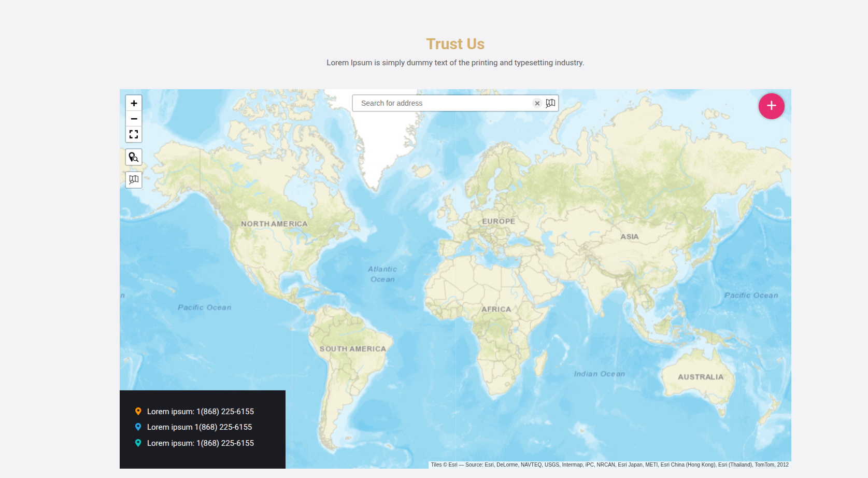Click the blue location pin in legend
Image resolution: width=868 pixels, height=478 pixels.
138,427
